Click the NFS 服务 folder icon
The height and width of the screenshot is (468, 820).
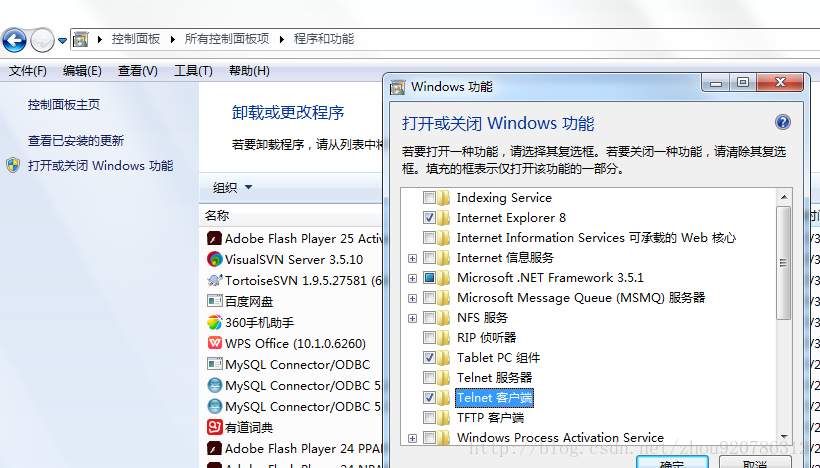tap(443, 317)
